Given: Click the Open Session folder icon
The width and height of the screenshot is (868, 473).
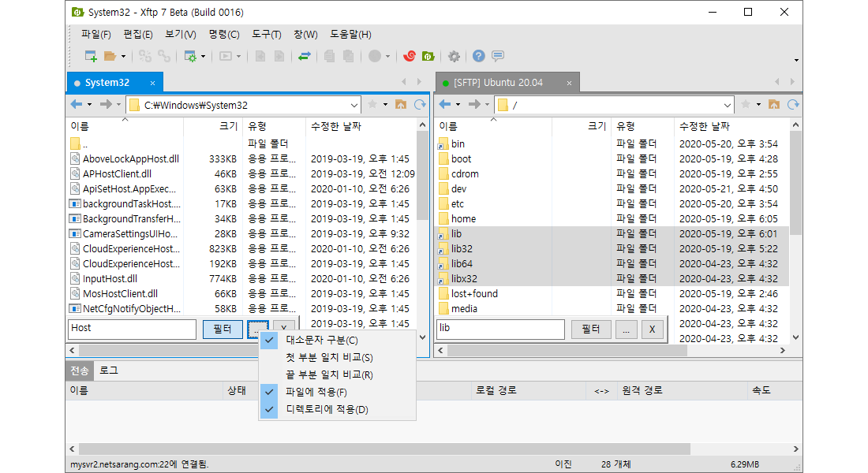Looking at the screenshot, I should 110,56.
